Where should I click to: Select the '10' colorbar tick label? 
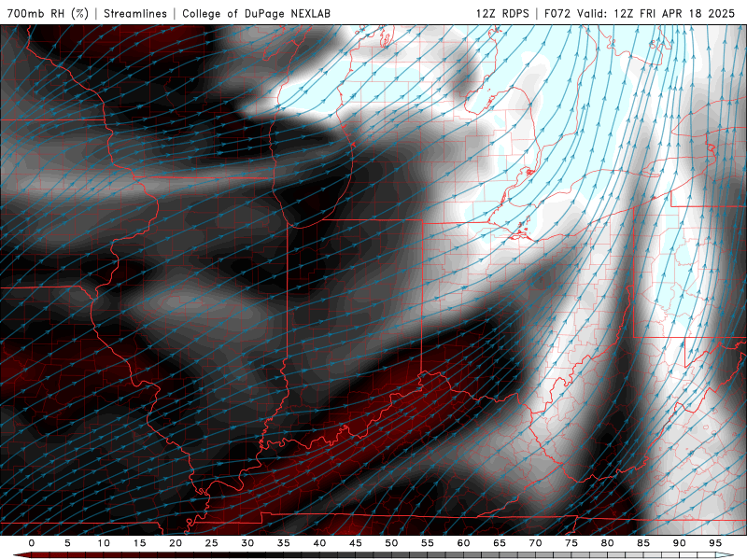point(104,543)
